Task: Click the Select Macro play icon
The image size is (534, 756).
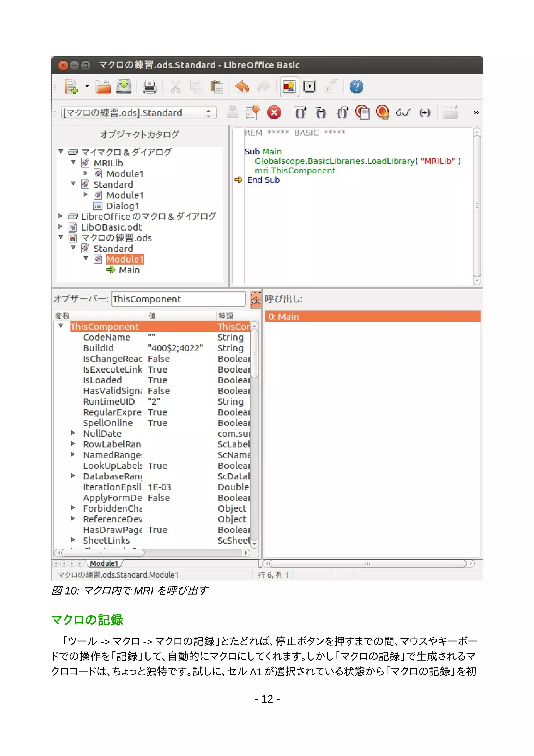Action: 310,87
